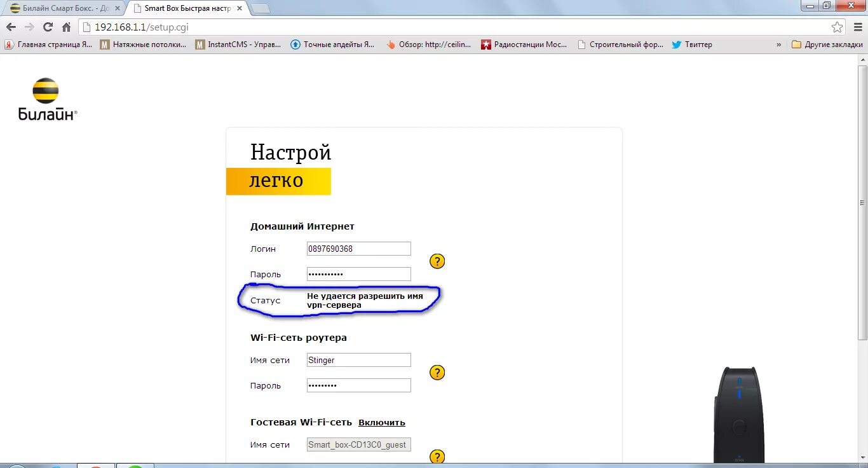868x468 pixels.
Task: Open the Строительный фор... bookmark
Action: tap(620, 45)
